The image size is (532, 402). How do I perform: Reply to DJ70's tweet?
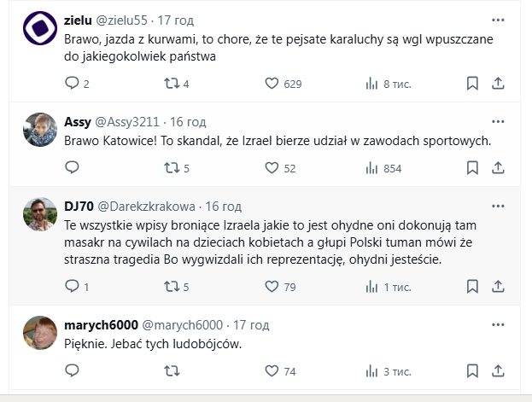(x=72, y=286)
